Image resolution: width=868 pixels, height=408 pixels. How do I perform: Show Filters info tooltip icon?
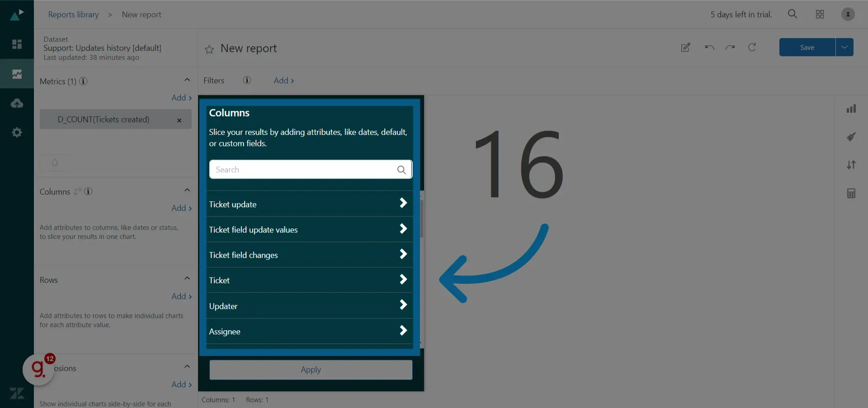(247, 80)
